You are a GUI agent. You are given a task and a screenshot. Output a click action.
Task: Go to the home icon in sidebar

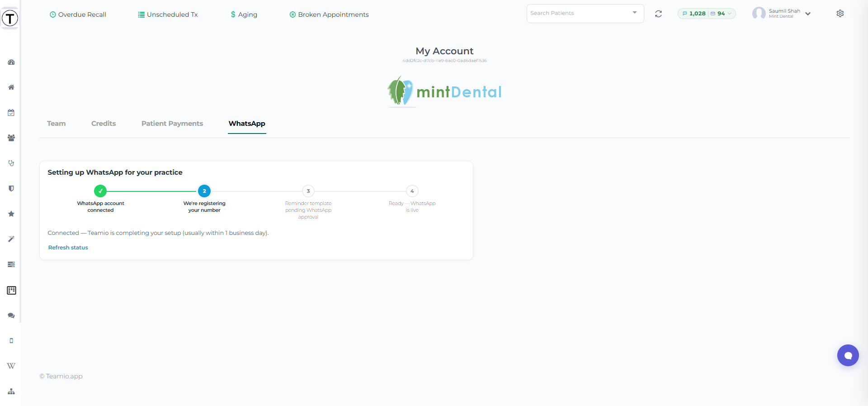coord(11,87)
